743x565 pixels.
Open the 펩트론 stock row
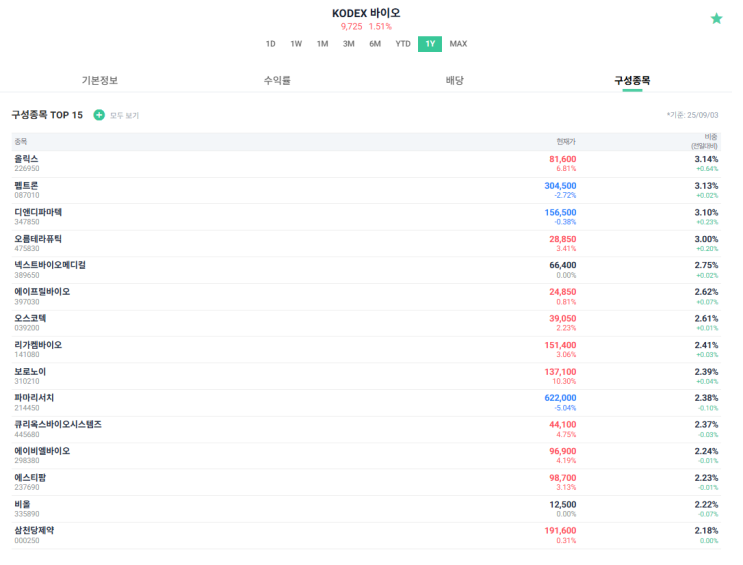pos(366,191)
